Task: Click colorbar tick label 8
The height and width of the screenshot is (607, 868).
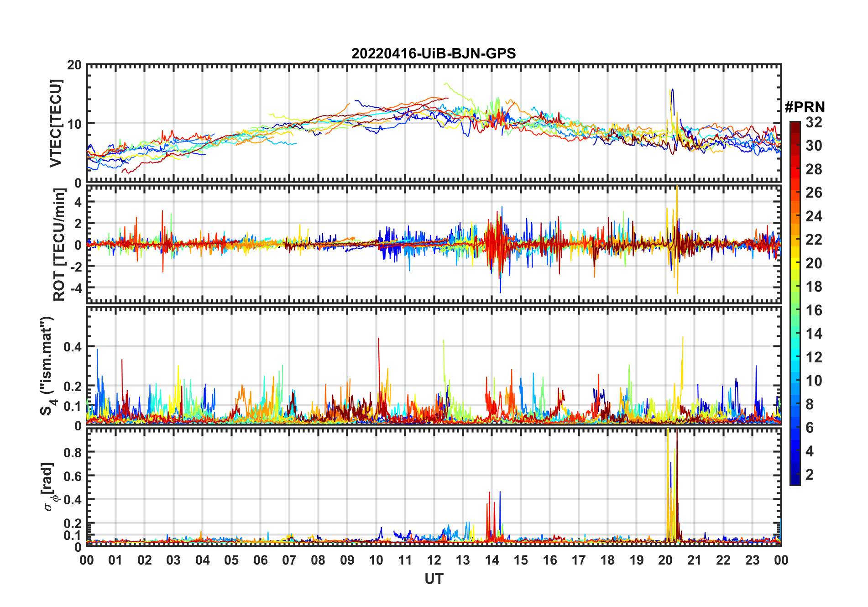Action: 810,404
